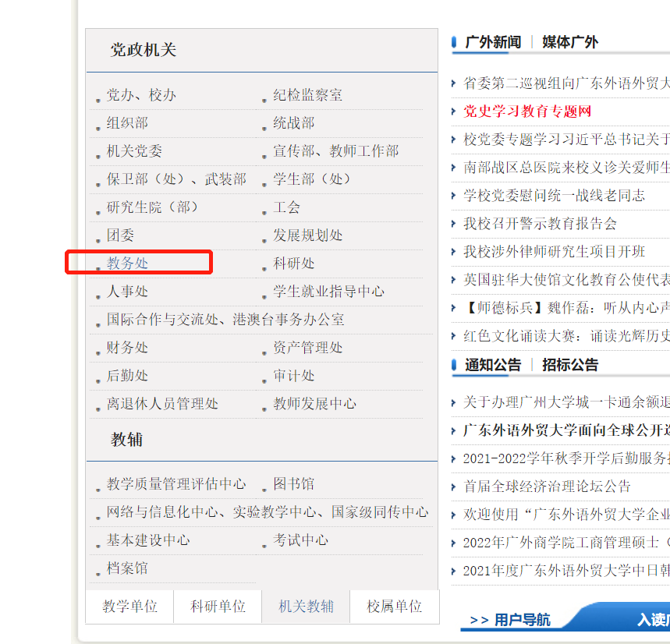This screenshot has height=644, width=670.
Task: Open 英国驻华大使馆 news item
Action: pos(566,280)
